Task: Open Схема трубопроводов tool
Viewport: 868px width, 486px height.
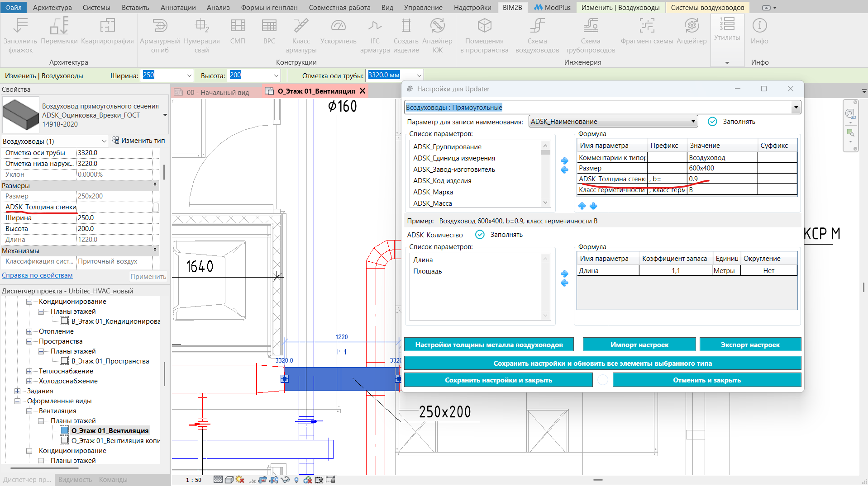Action: (x=591, y=35)
